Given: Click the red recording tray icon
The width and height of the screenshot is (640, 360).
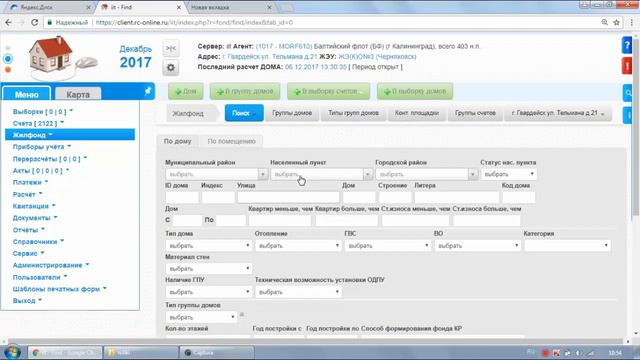Looking at the screenshot, I should [x=545, y=353].
